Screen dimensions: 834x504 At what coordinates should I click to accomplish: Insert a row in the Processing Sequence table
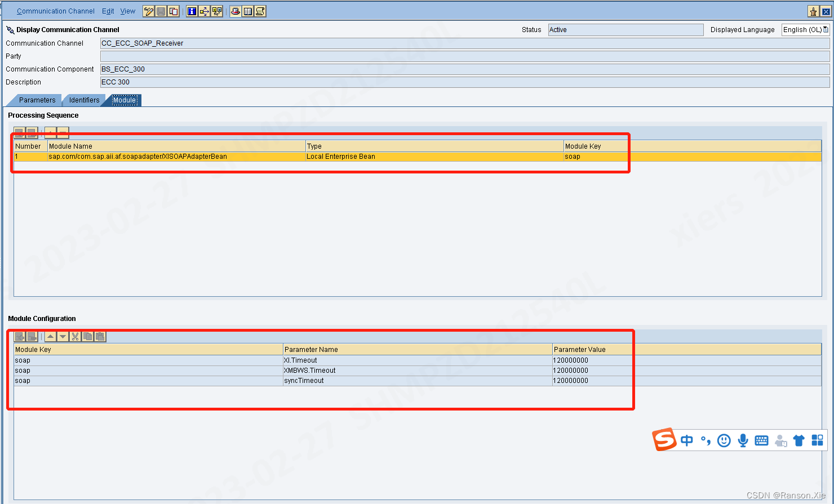click(20, 133)
